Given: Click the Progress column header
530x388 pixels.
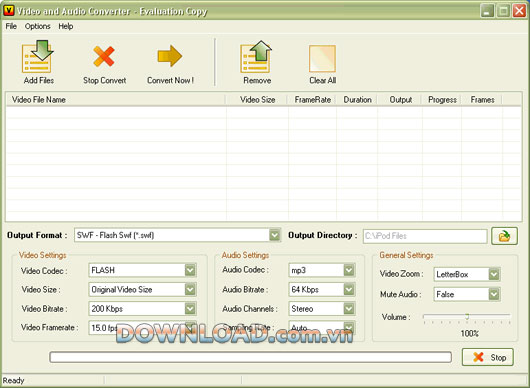Looking at the screenshot, I should pos(442,100).
